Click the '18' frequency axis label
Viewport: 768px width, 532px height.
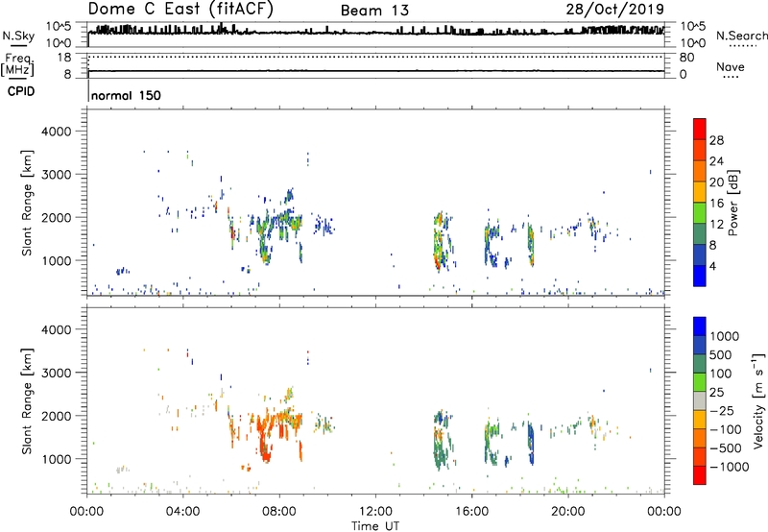tap(64, 58)
